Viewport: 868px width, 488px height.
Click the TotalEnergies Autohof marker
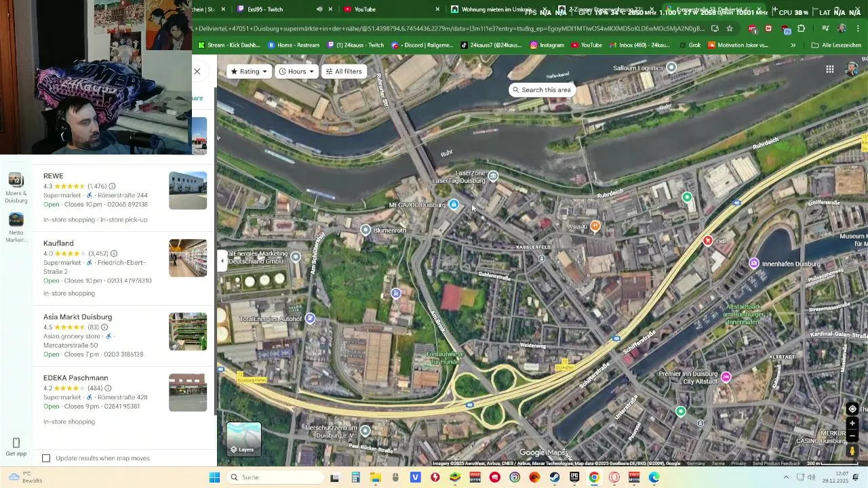pyautogui.click(x=310, y=319)
